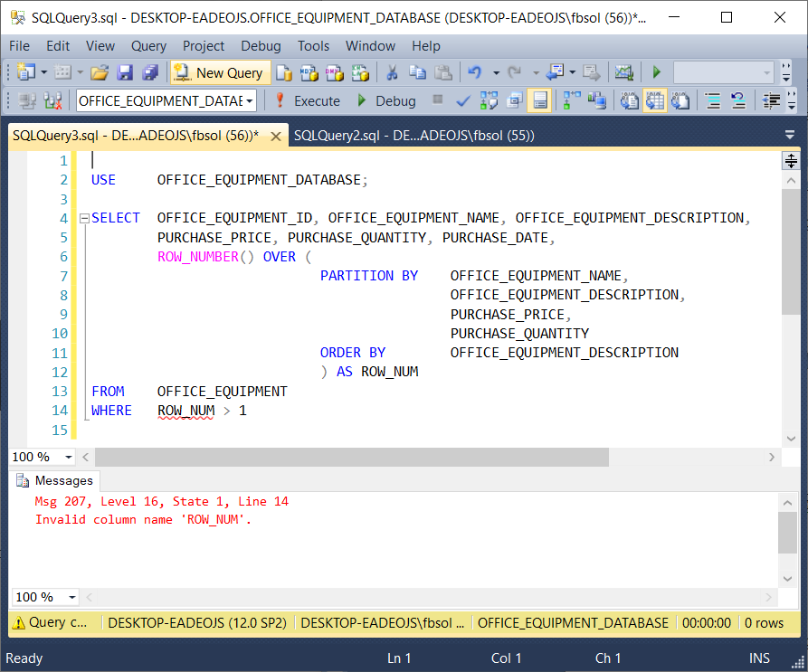
Task: Click the Save All icon
Action: (150, 73)
